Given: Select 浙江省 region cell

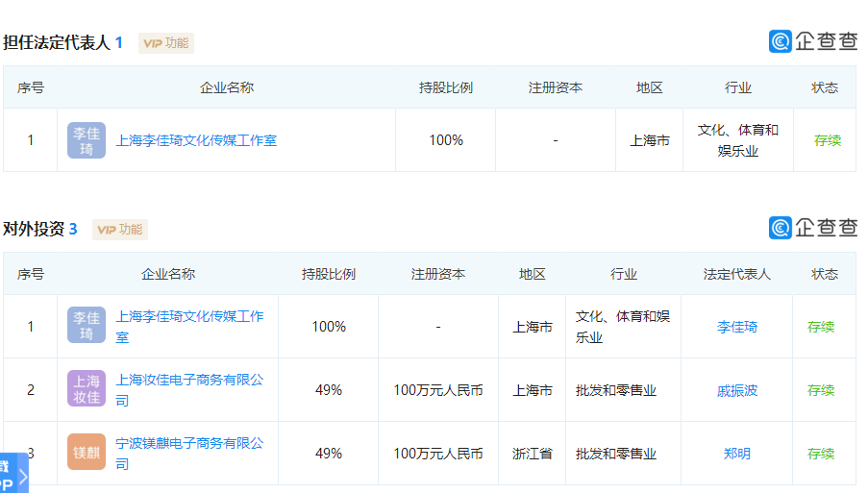Looking at the screenshot, I should point(532,454).
